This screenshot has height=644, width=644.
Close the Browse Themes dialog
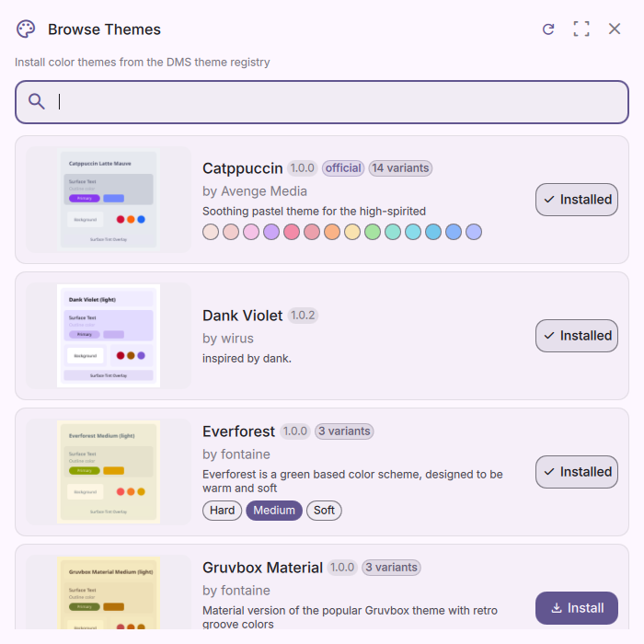(x=615, y=29)
